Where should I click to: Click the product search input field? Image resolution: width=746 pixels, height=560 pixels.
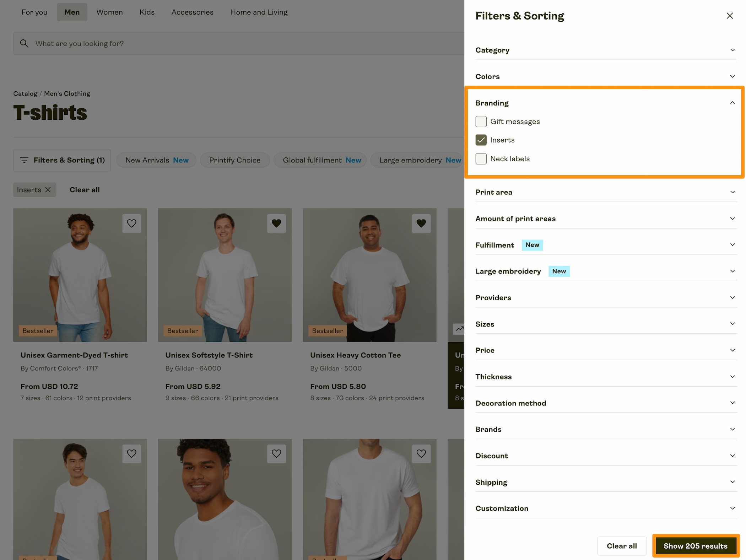pyautogui.click(x=239, y=43)
